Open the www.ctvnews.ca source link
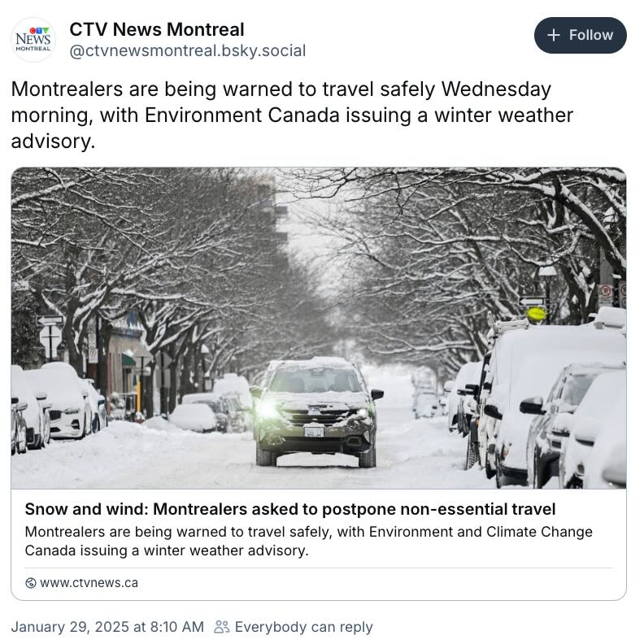Image resolution: width=644 pixels, height=644 pixels. coord(89,583)
